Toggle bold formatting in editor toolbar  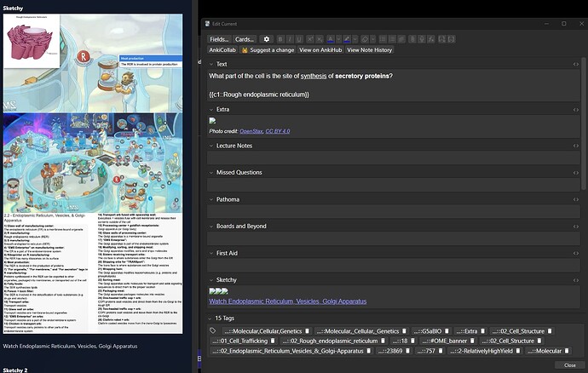pyautogui.click(x=280, y=39)
